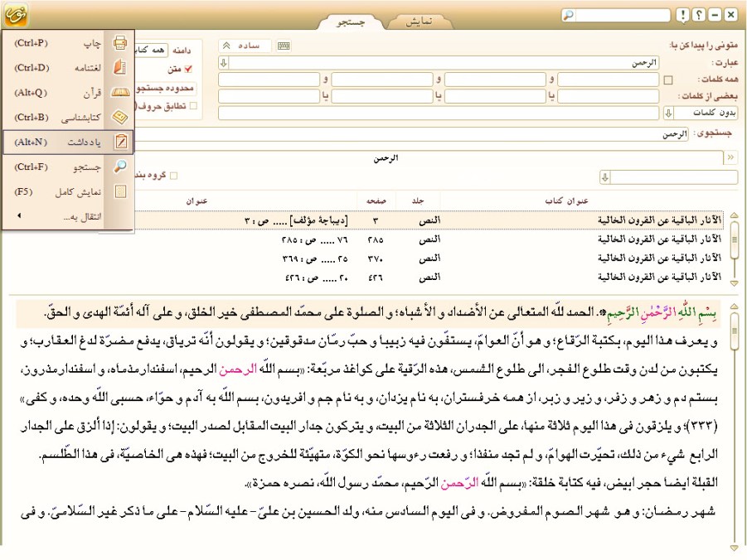Click the text line starting شهر رمضان
The width and height of the screenshot is (747, 560).
coord(369,513)
